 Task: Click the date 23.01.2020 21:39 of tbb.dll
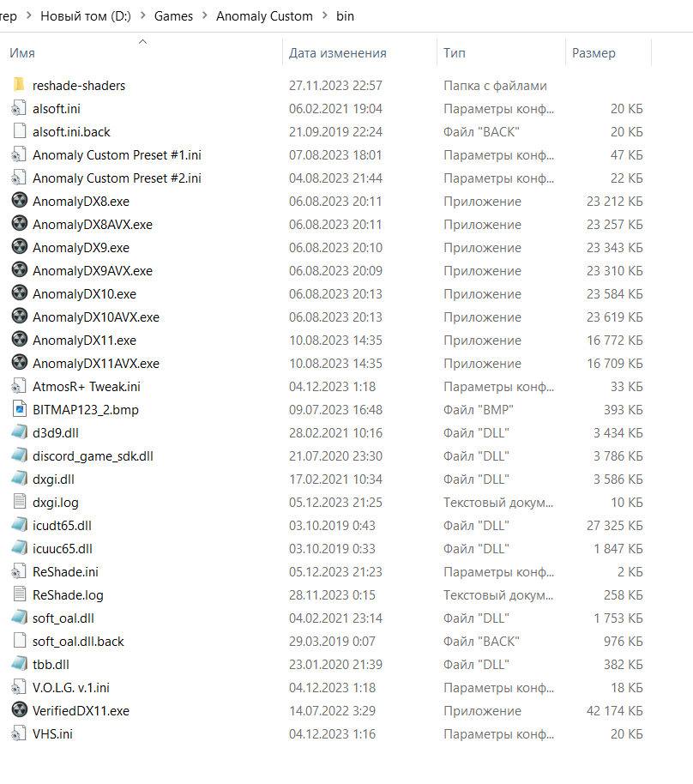tap(335, 665)
